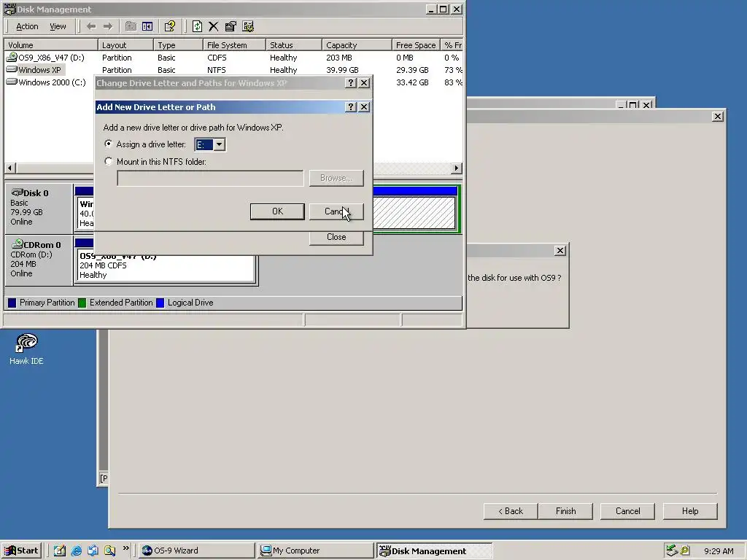Cancel the Add New Drive Letter dialog
747x560 pixels.
coord(336,211)
